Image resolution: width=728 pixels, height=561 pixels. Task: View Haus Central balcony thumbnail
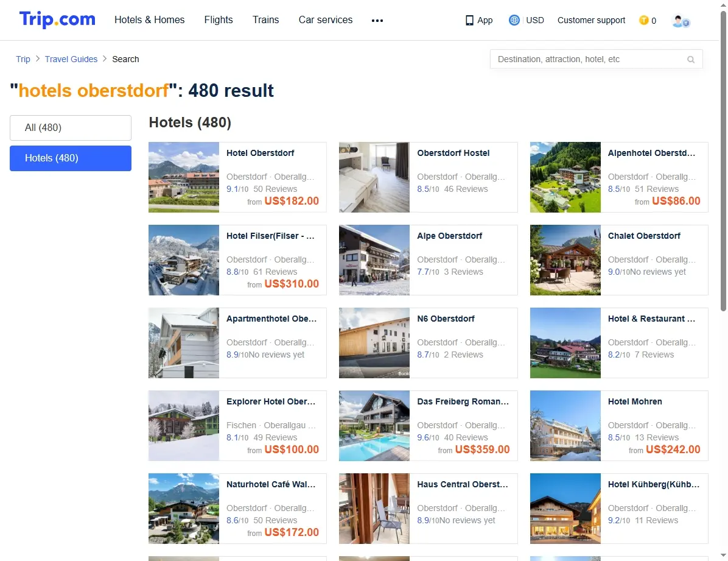[374, 508]
